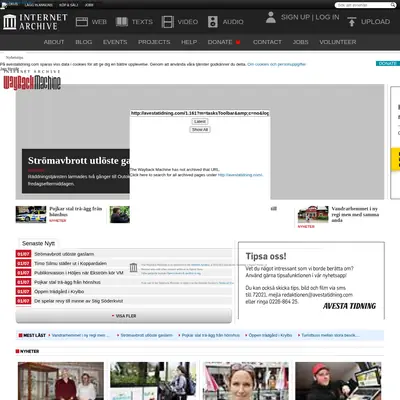Click the user avatar icon
400x400 pixels.
tap(271, 17)
